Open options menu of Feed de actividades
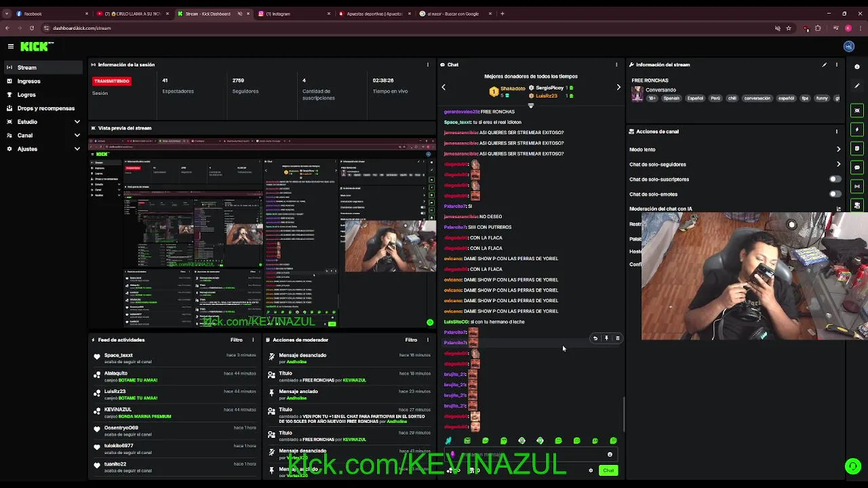Screen dimensions: 868x488 (253, 340)
